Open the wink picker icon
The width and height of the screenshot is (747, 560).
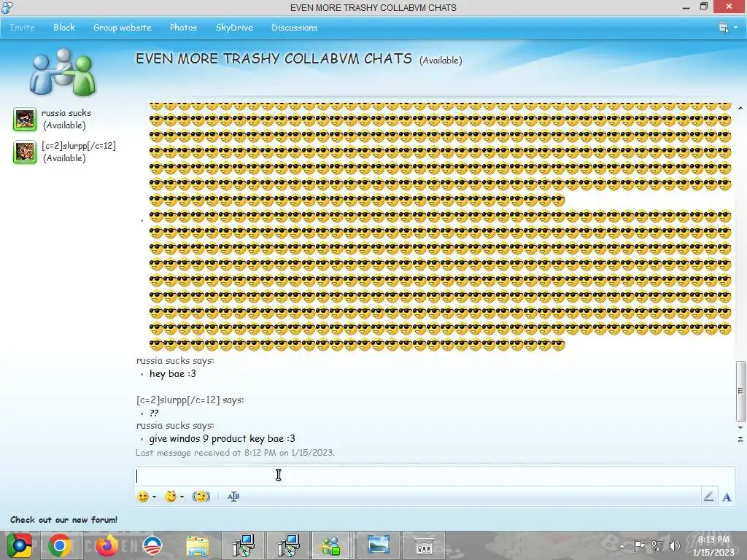click(171, 497)
